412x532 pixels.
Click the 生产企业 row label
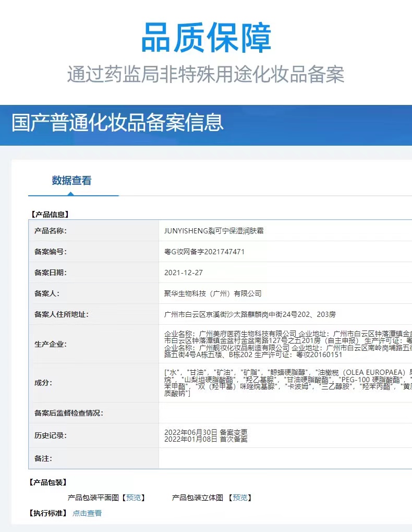[51, 344]
